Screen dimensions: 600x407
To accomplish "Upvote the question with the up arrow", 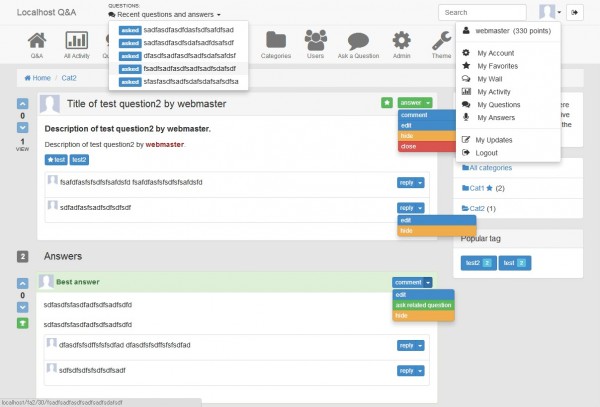I will point(23,103).
